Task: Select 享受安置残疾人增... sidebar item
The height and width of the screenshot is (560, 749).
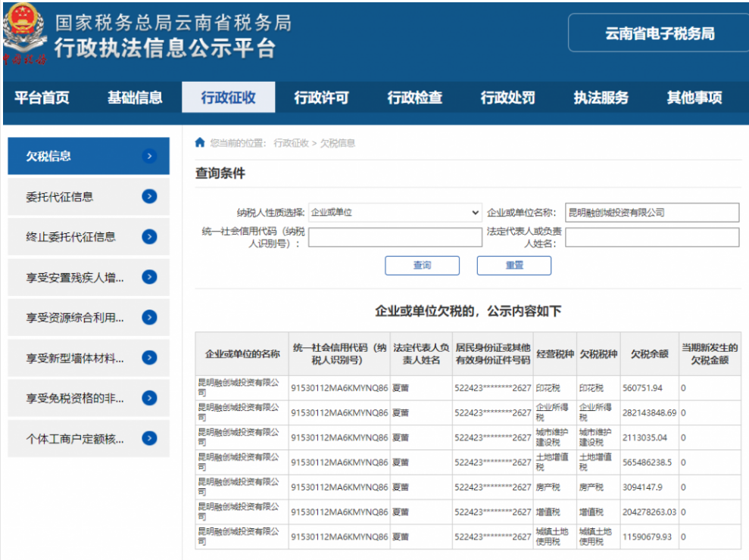Action: (89, 277)
